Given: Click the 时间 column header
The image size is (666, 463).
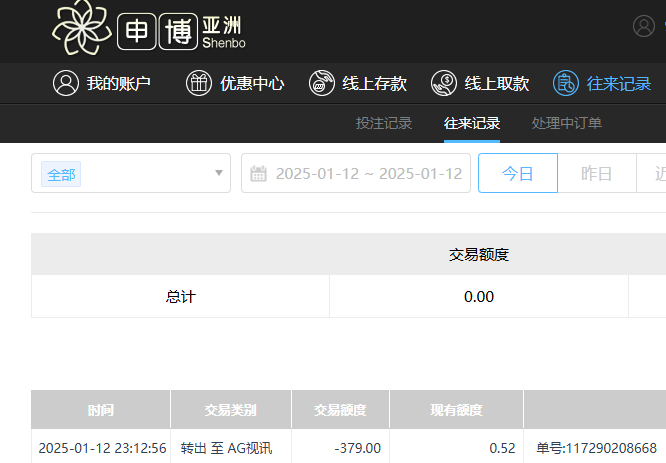Looking at the screenshot, I should [101, 409].
